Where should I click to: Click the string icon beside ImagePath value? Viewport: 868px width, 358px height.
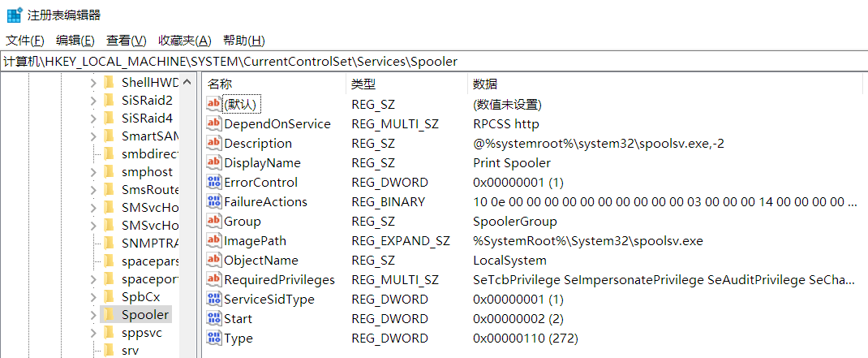pyautogui.click(x=214, y=241)
